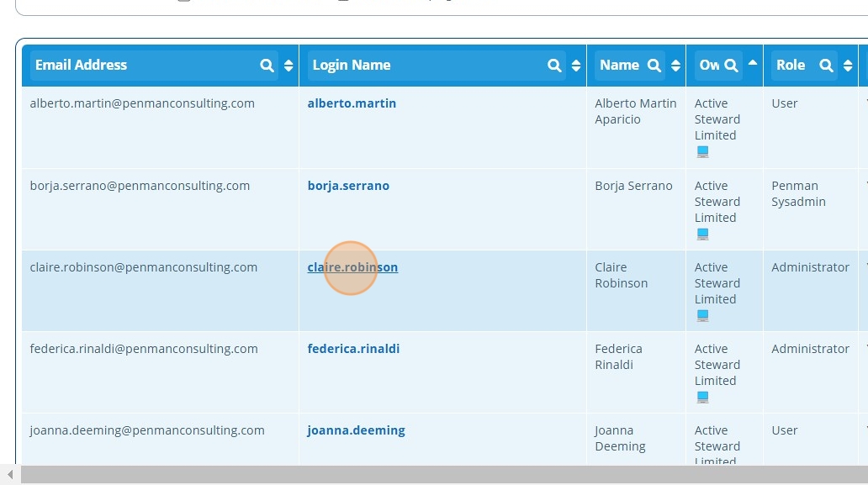This screenshot has width=868, height=485.
Task: Click the scrollbar left arrow
Action: point(10,474)
